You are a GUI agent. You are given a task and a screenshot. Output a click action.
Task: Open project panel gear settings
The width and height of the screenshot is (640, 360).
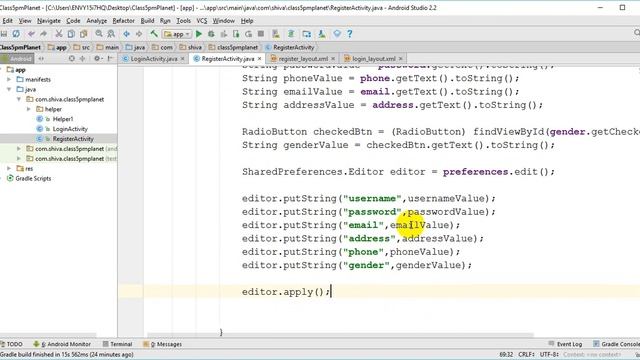click(x=98, y=59)
